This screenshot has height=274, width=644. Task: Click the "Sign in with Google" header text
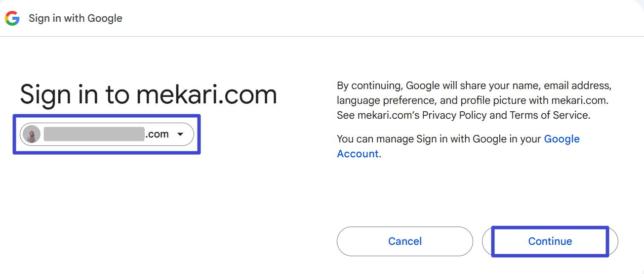[76, 18]
